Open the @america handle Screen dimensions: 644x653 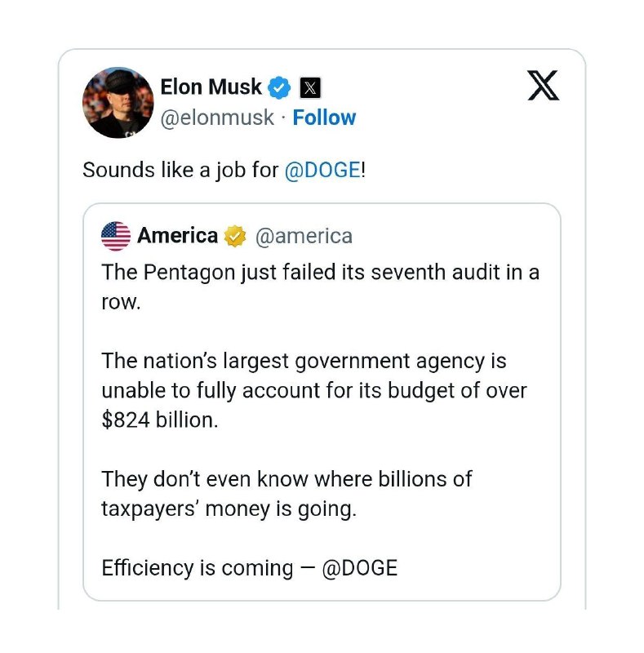click(304, 236)
